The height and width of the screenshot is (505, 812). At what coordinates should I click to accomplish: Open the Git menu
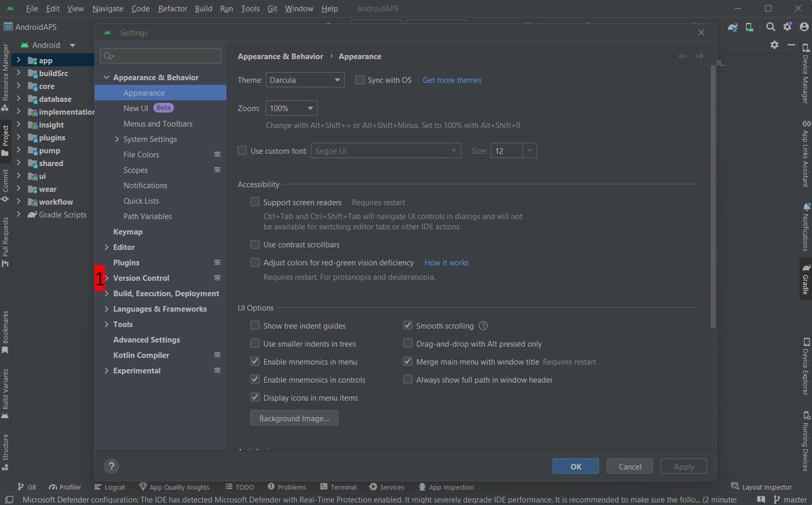(x=272, y=9)
